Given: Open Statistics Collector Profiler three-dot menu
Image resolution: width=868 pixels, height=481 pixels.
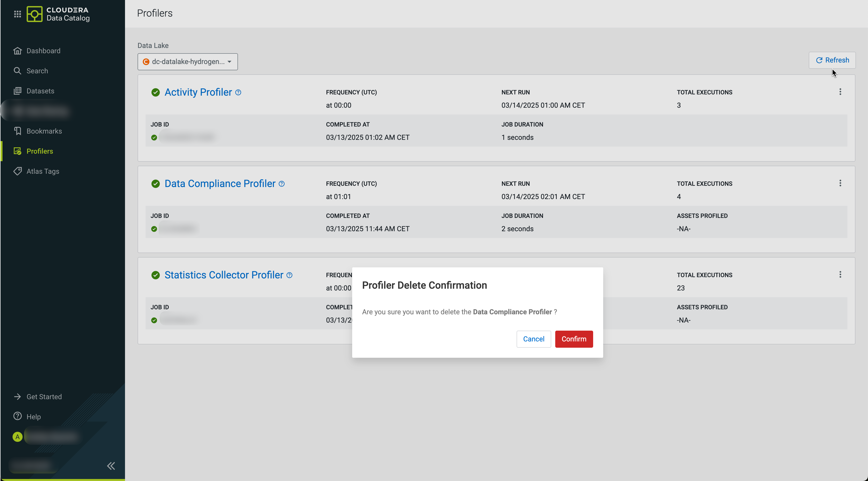Looking at the screenshot, I should (x=840, y=274).
